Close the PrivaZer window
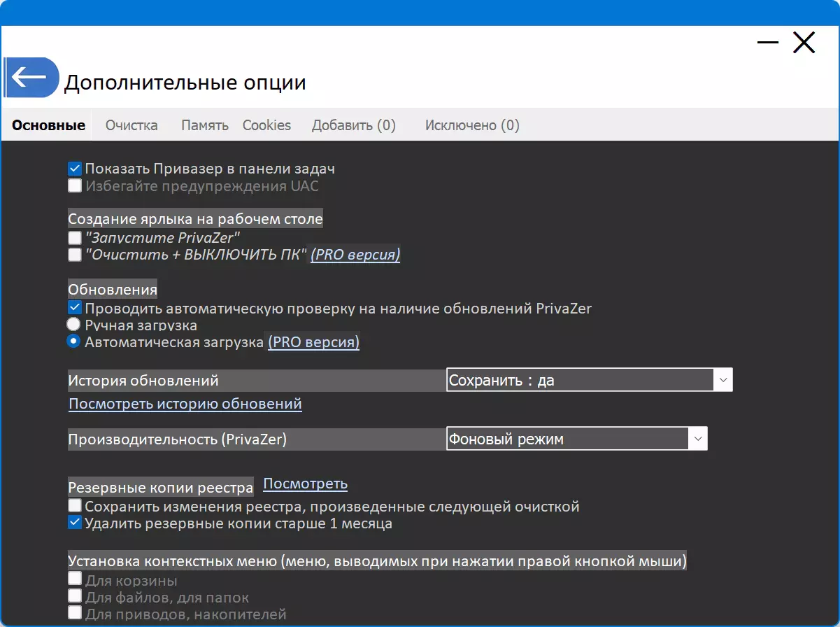 point(804,43)
